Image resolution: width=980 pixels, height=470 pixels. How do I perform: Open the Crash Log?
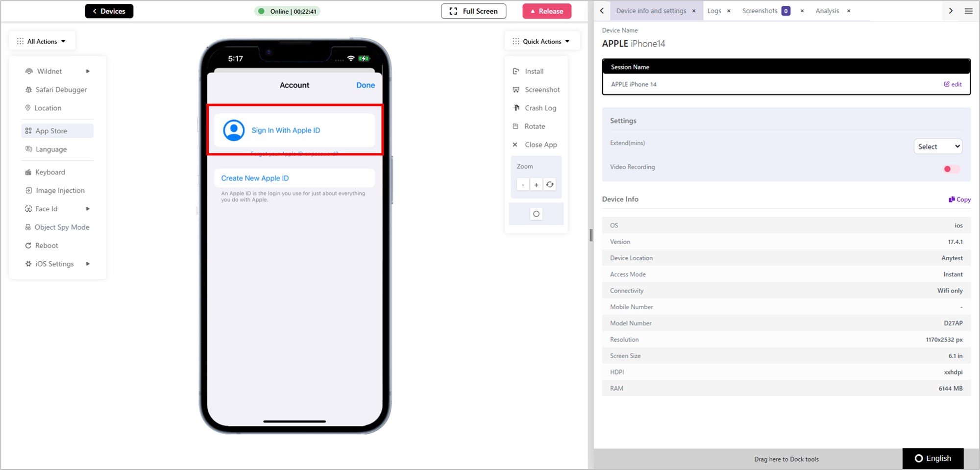point(535,108)
